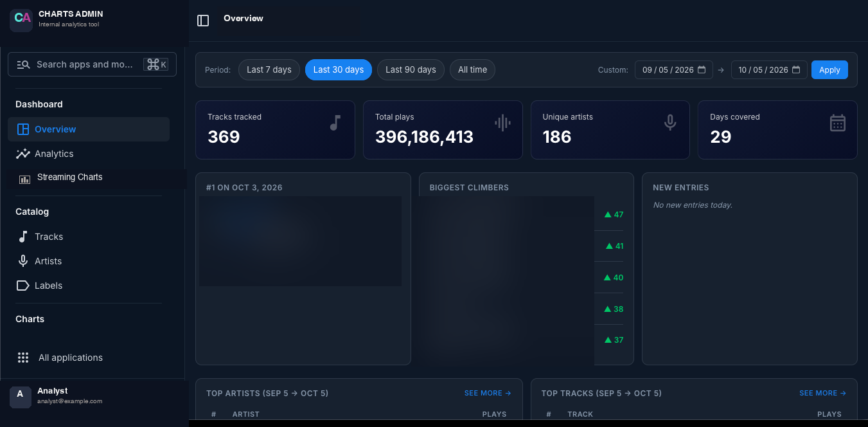This screenshot has width=868, height=427.
Task: Click the Analyst avatar icon
Action: click(20, 397)
